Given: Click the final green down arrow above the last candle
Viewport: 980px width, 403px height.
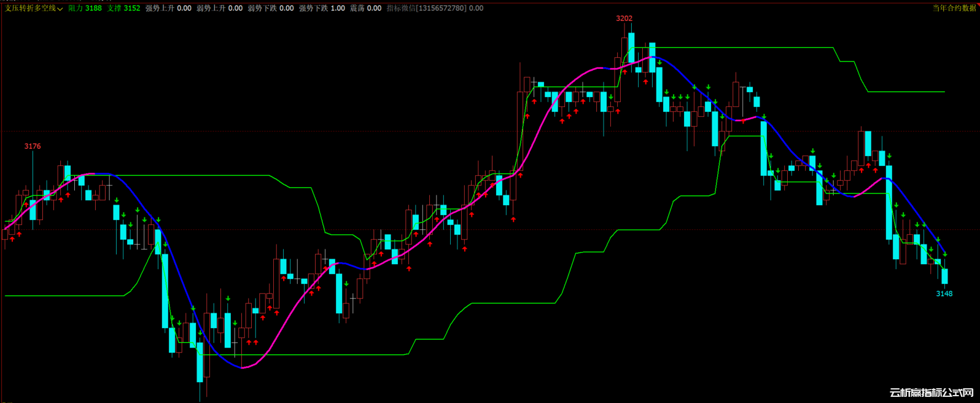Looking at the screenshot, I should 945,254.
